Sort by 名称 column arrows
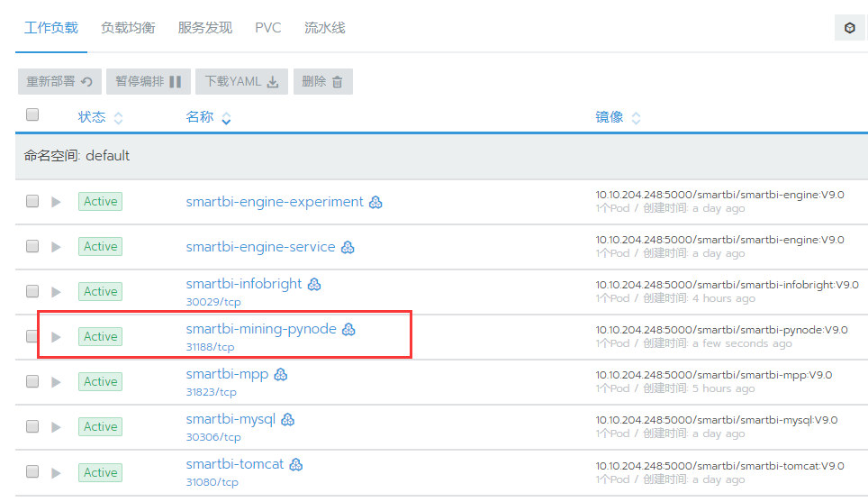Viewport: 868px width, 502px height. coord(226,118)
